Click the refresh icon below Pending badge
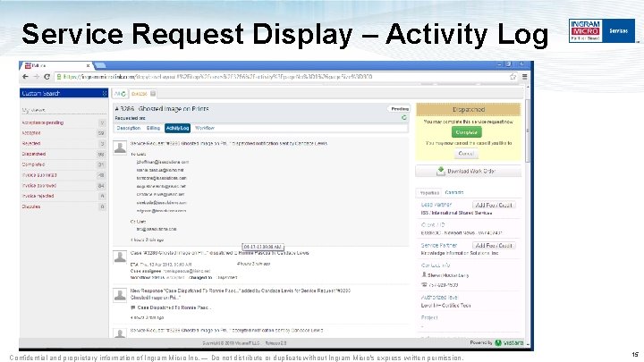The height and width of the screenshot is (362, 644). tap(403, 118)
